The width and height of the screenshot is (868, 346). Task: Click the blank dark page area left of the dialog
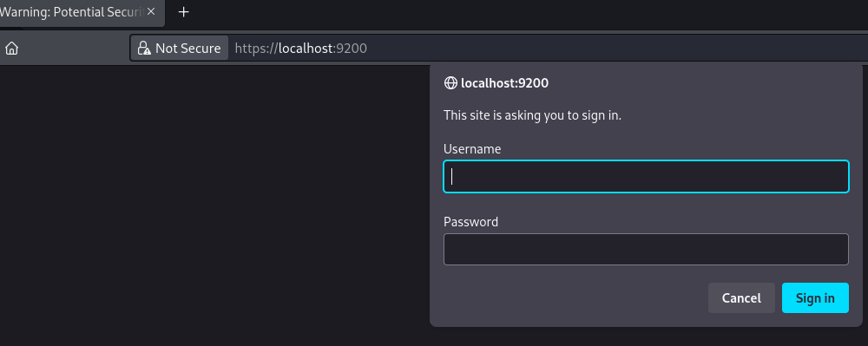214,205
